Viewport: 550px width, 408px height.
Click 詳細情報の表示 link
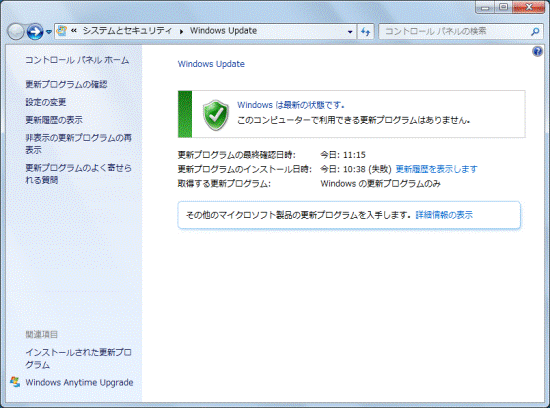click(444, 215)
